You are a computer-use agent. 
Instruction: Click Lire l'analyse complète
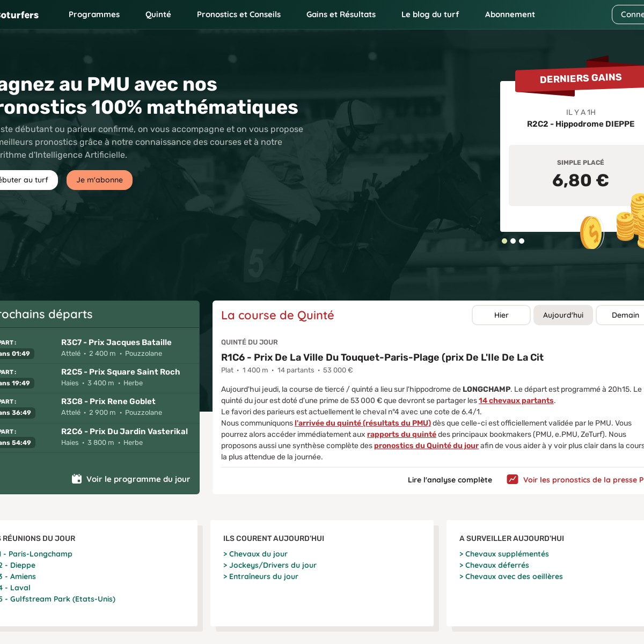450,480
